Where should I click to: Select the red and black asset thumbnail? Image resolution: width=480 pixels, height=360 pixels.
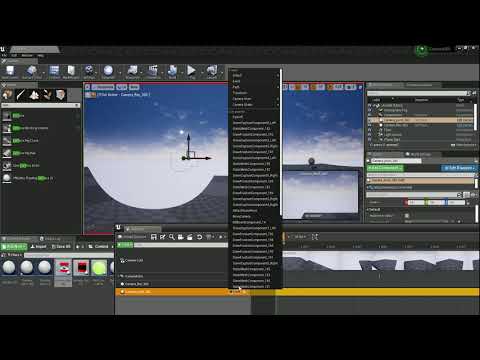[81, 268]
